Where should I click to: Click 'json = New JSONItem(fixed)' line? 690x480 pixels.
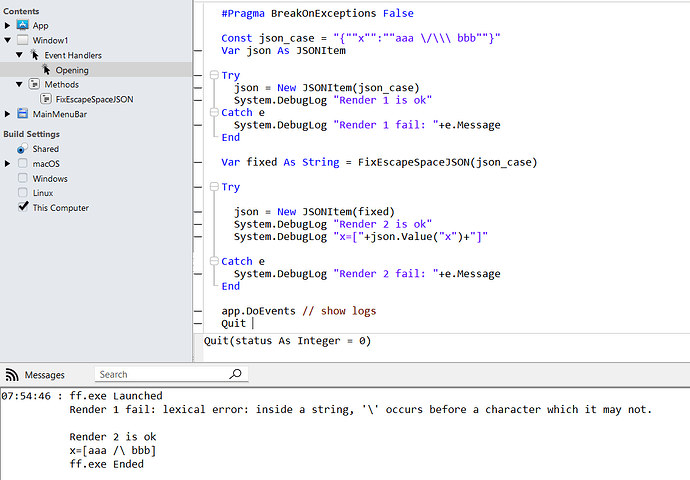click(314, 212)
